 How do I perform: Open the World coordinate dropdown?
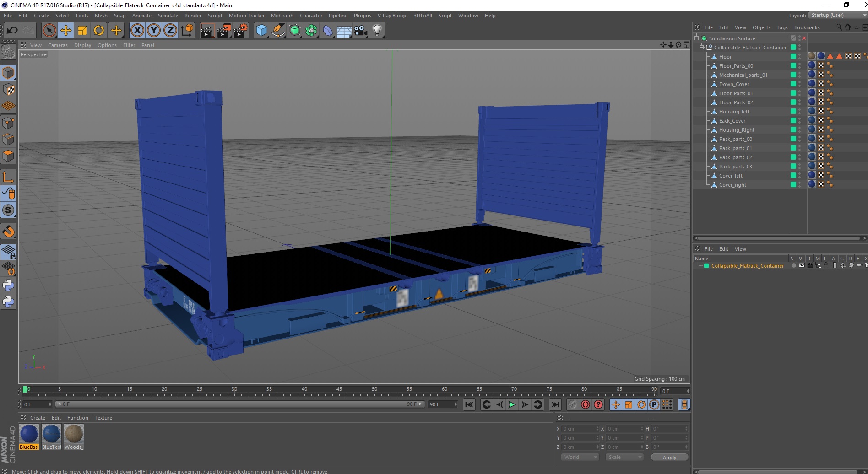pyautogui.click(x=580, y=457)
